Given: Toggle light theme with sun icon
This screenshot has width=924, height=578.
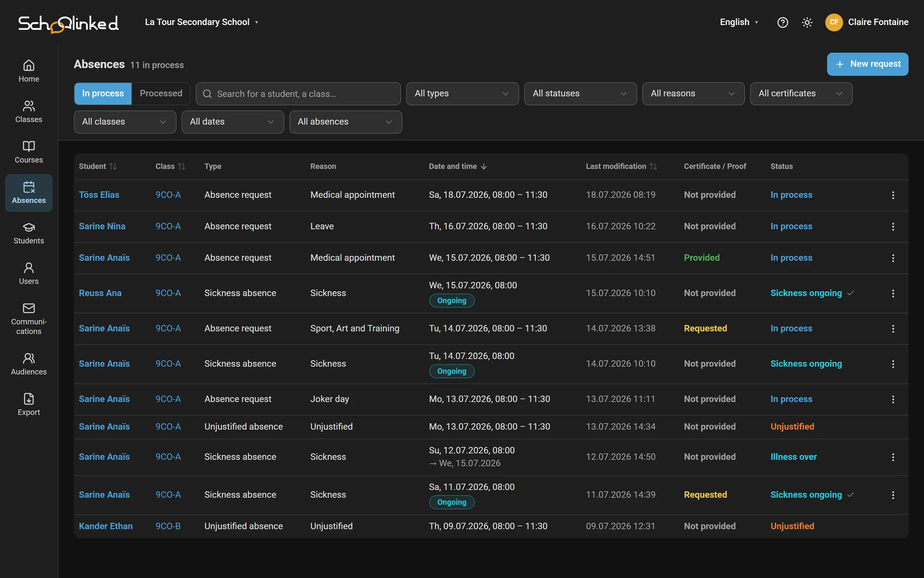Looking at the screenshot, I should (x=807, y=22).
